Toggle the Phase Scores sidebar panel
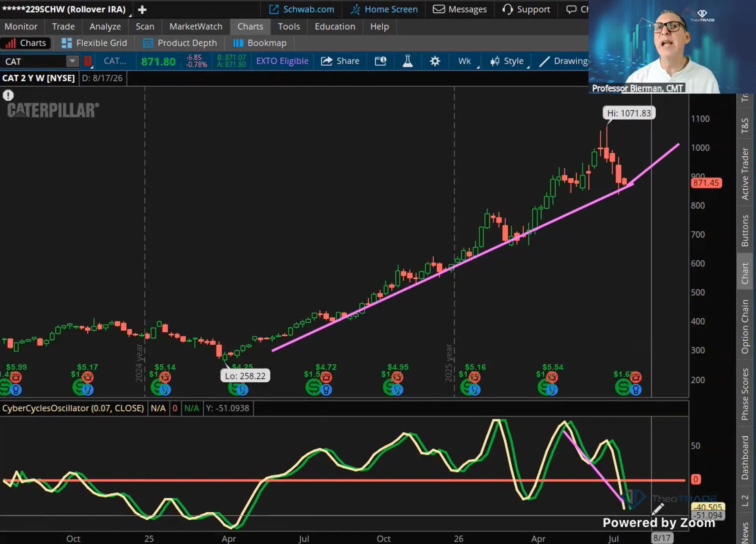Image resolution: width=756 pixels, height=544 pixels. point(745,394)
